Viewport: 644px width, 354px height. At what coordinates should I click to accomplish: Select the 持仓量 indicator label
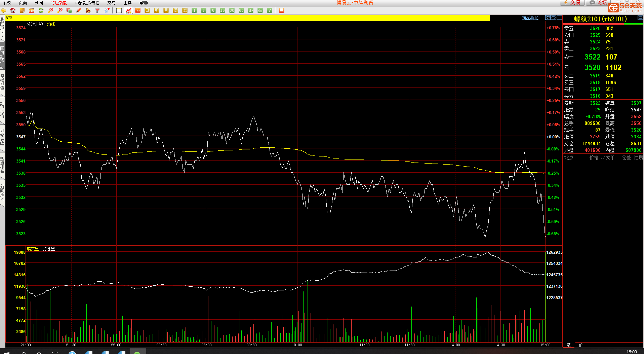(x=49, y=249)
